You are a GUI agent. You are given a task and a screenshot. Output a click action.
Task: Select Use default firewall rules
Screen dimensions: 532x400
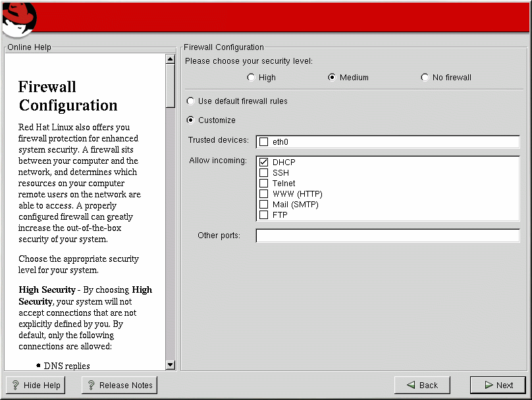pyautogui.click(x=191, y=101)
